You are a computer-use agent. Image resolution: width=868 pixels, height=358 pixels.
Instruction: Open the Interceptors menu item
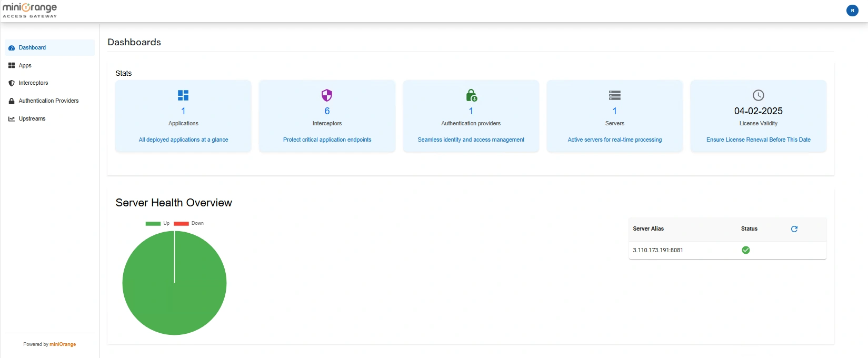(50, 83)
